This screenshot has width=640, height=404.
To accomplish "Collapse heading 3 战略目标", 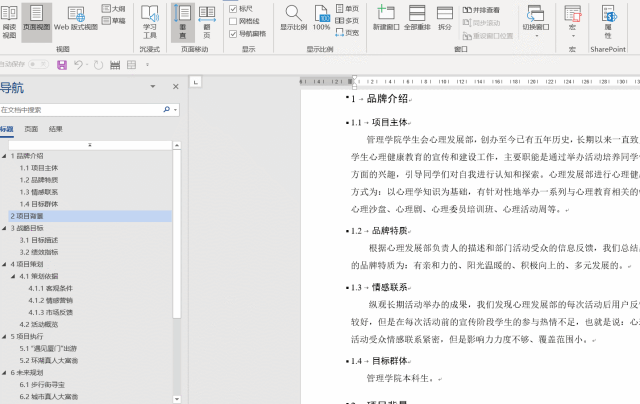I will point(4,228).
